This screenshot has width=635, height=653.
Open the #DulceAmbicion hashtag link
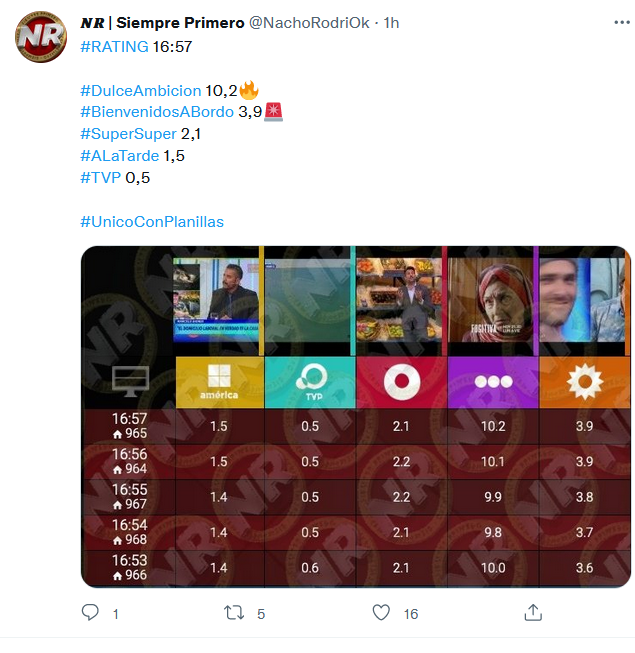[x=141, y=91]
